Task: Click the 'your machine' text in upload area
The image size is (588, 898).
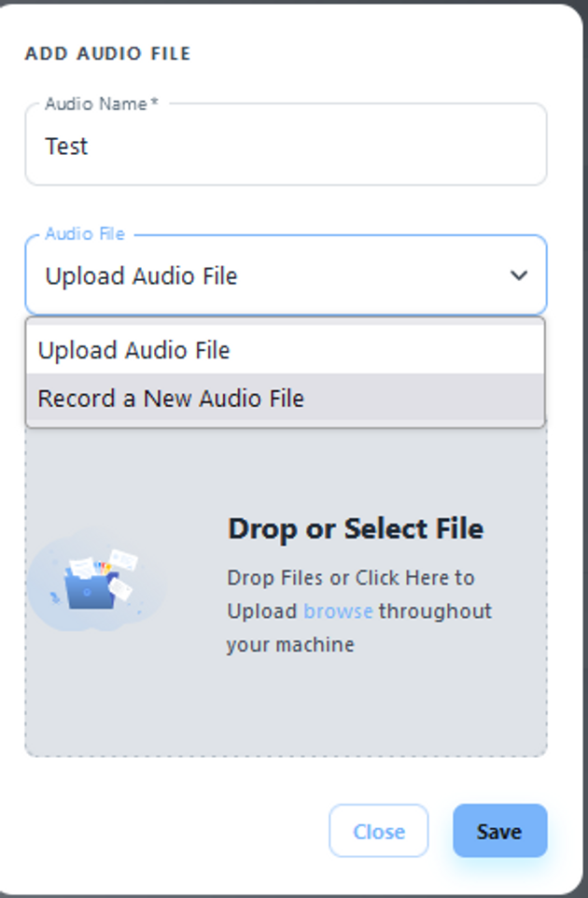Action: [290, 645]
